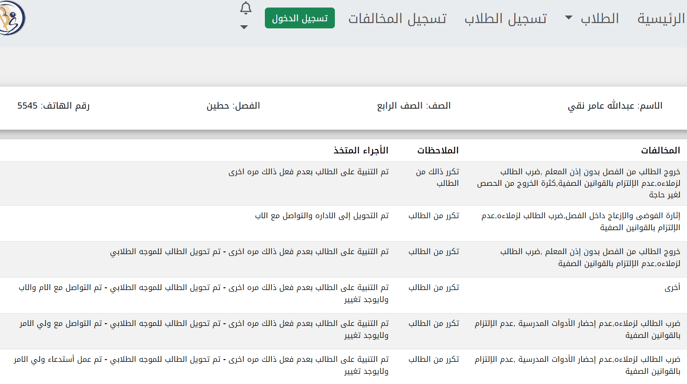The width and height of the screenshot is (687, 384).
Task: Click the الملاحظات column header
Action: [438, 150]
